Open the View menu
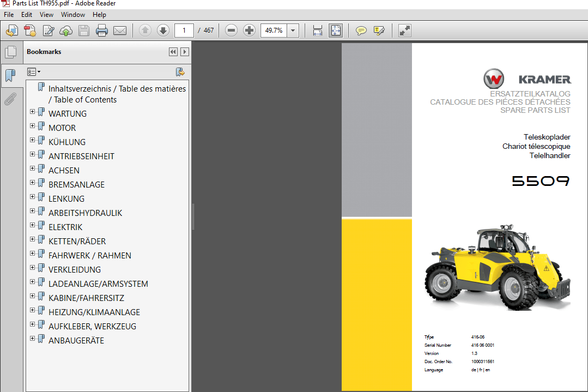588x392 pixels. point(46,15)
